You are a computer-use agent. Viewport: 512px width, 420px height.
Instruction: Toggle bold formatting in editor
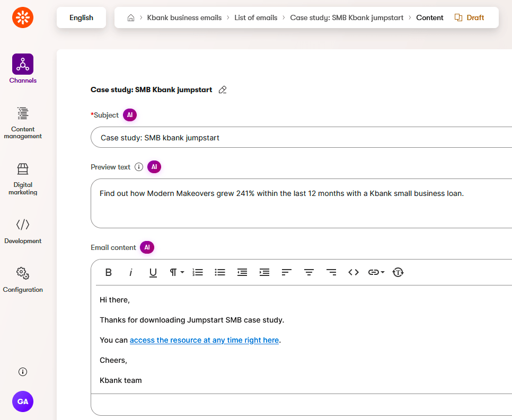point(109,272)
